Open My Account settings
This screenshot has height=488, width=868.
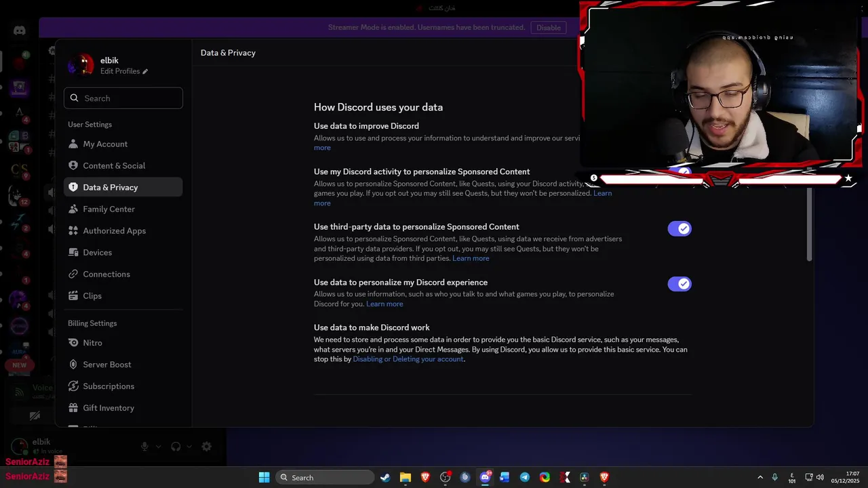(x=123, y=144)
